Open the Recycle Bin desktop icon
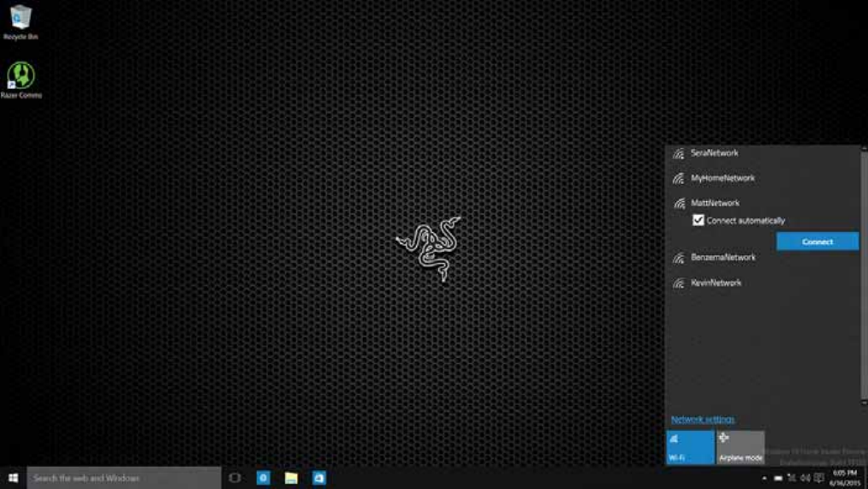868x489 pixels. point(21,22)
